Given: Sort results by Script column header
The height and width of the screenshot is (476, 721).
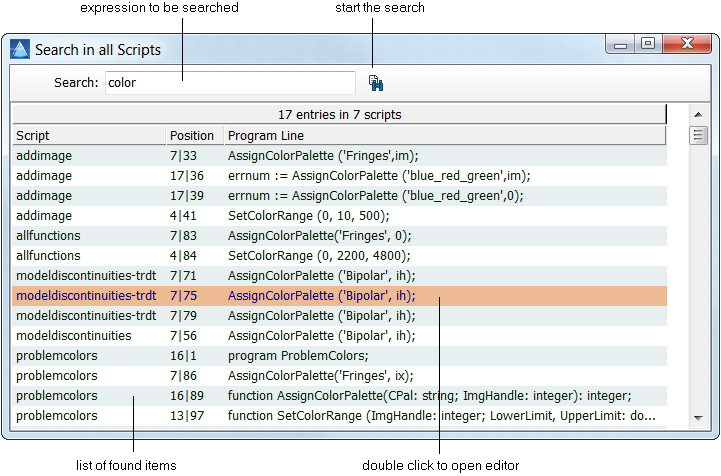Looking at the screenshot, I should [89, 136].
